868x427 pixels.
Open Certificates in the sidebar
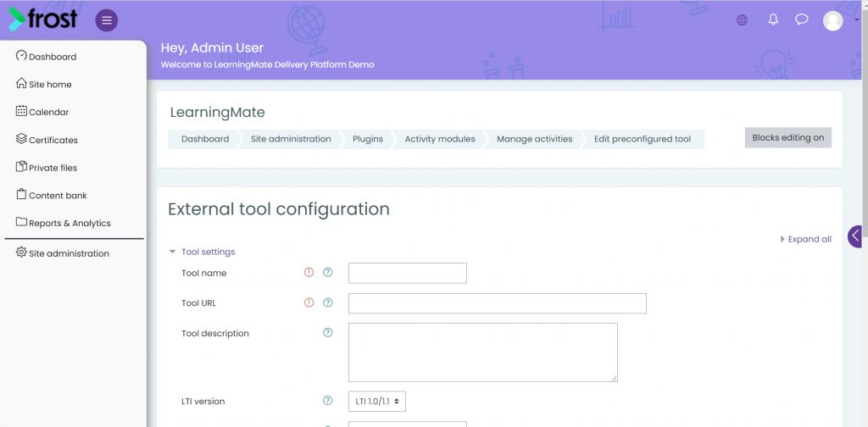53,141
